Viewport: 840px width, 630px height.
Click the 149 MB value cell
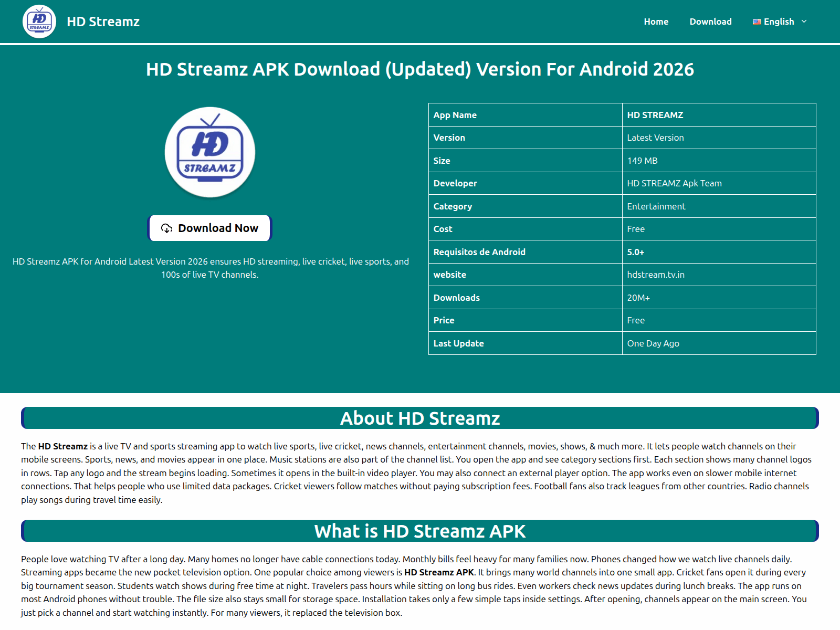[719, 161]
